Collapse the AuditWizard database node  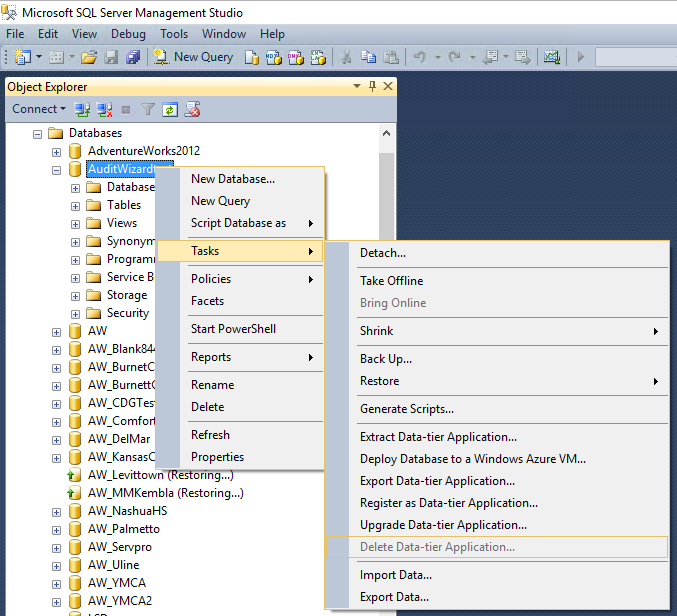tap(56, 171)
